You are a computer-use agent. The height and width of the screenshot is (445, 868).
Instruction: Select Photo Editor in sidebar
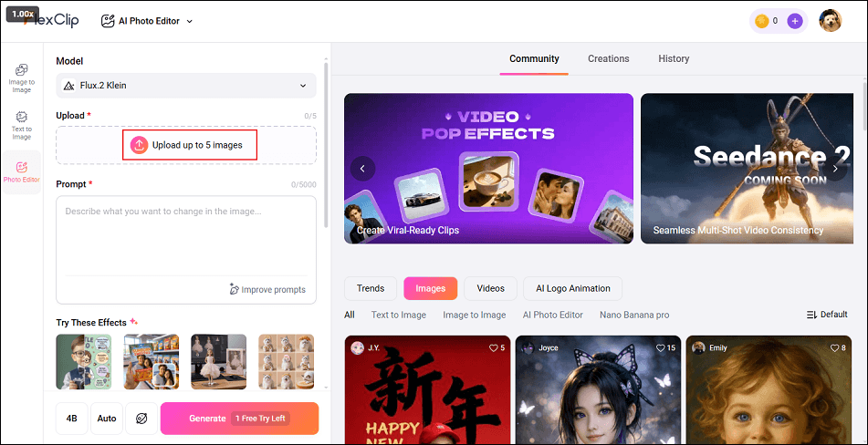click(x=22, y=172)
